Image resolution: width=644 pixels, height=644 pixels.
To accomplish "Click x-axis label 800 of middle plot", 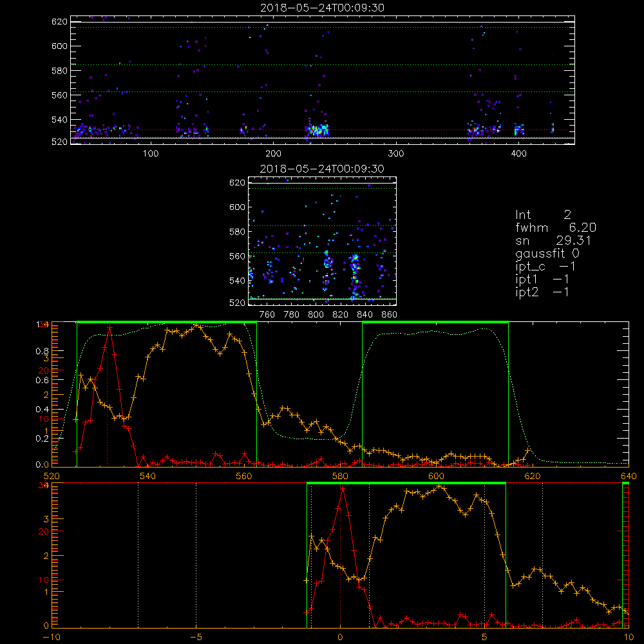I will 316,315.
